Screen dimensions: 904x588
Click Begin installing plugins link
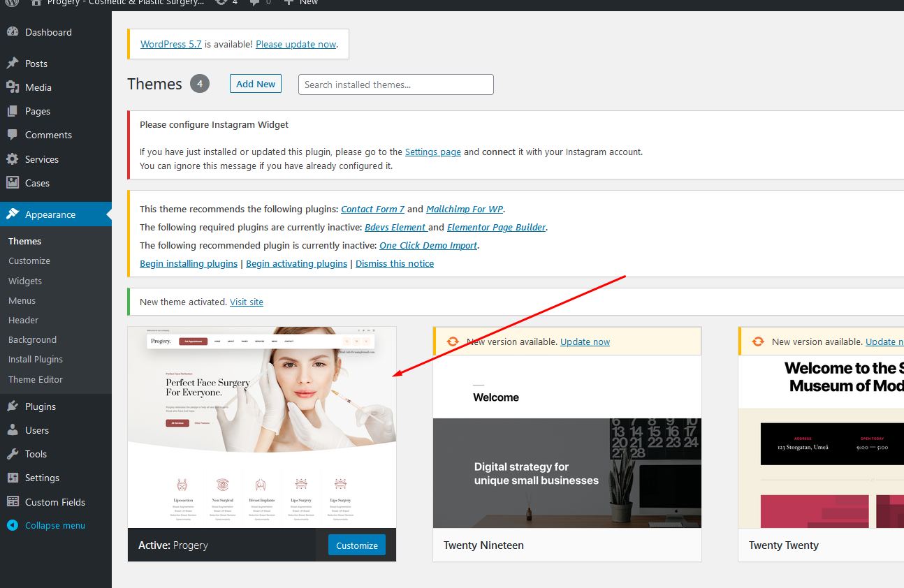click(x=189, y=263)
